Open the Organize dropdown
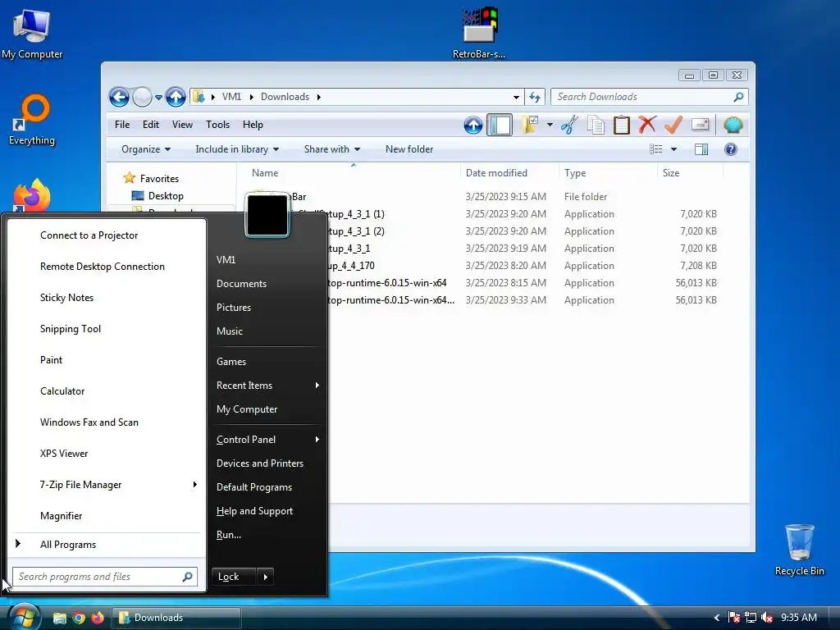Image resolution: width=840 pixels, height=630 pixels. tap(146, 149)
